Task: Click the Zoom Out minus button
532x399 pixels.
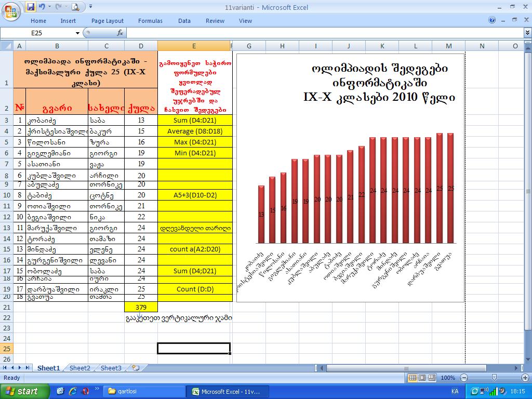Action: tap(464, 378)
